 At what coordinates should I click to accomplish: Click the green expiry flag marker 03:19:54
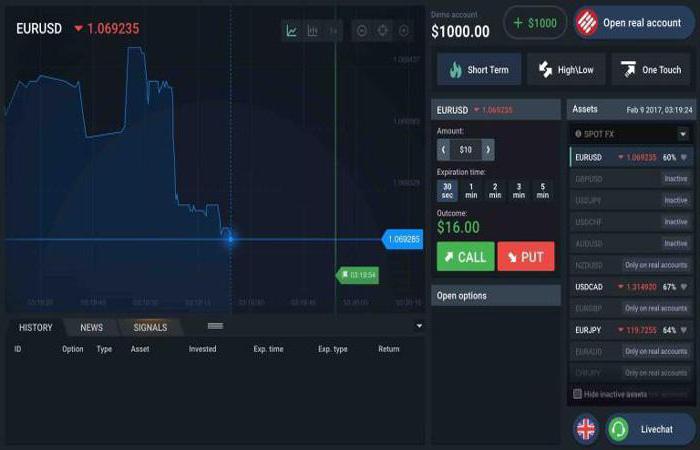(357, 275)
